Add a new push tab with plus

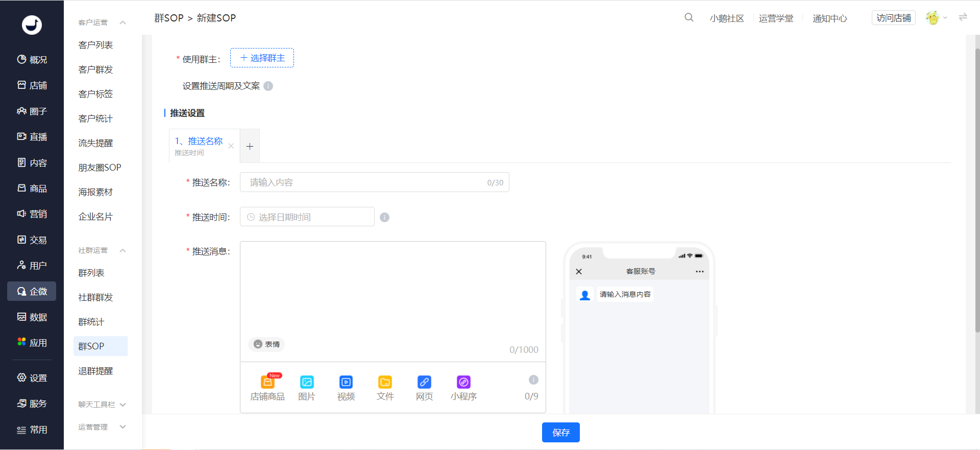point(250,147)
